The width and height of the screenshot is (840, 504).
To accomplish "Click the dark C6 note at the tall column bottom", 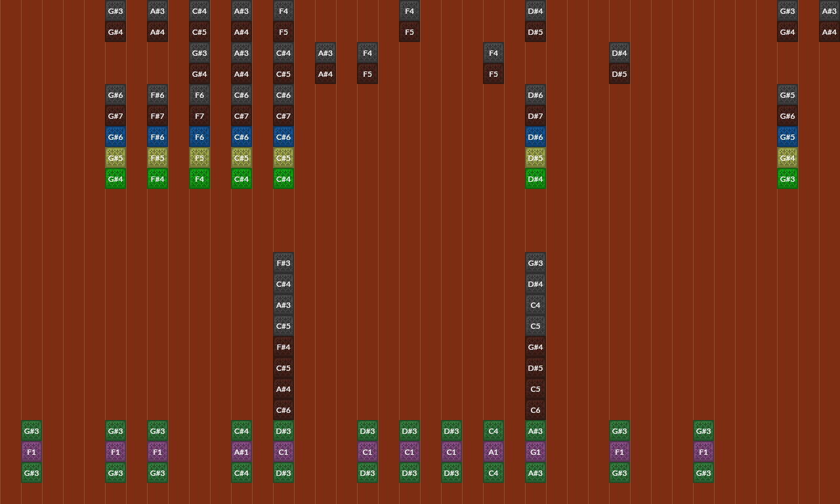I will 535,409.
